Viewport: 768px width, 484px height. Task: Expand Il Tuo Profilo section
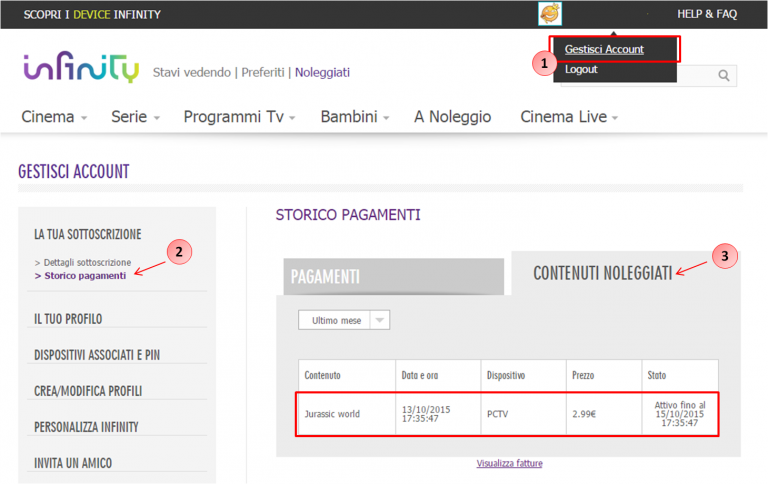[x=68, y=319]
